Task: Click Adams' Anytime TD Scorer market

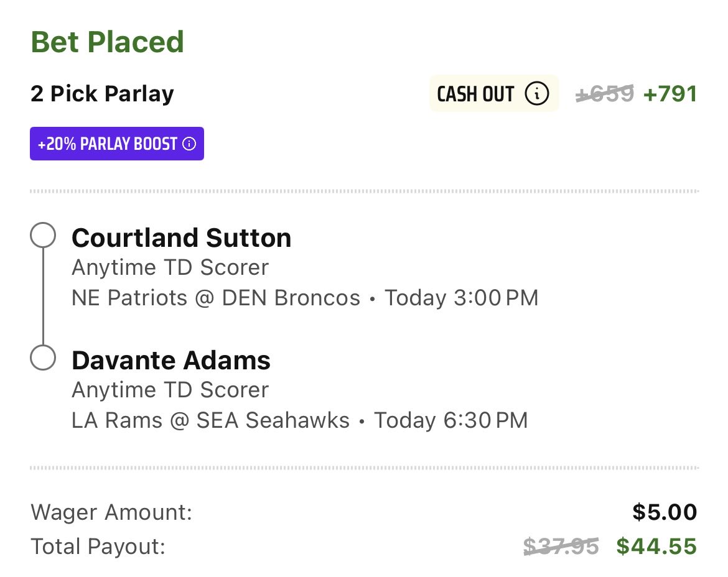Action: coord(170,390)
